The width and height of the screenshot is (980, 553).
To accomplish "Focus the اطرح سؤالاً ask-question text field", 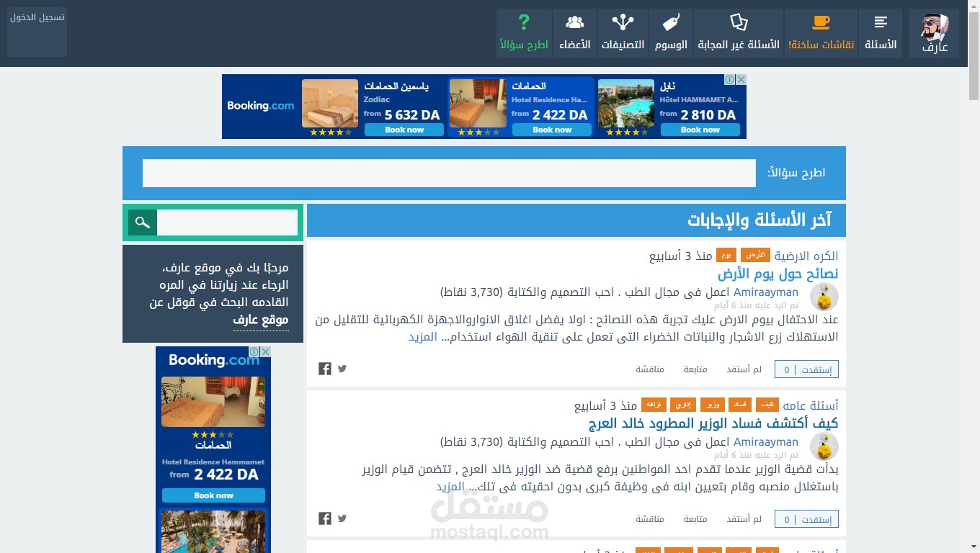I will pyautogui.click(x=449, y=173).
